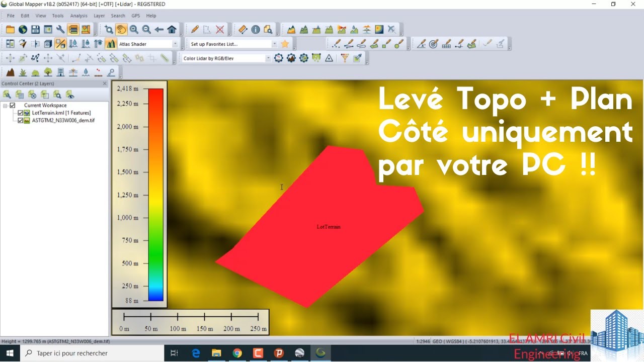Click the taskbar search field
This screenshot has height=362, width=644.
pos(92,353)
